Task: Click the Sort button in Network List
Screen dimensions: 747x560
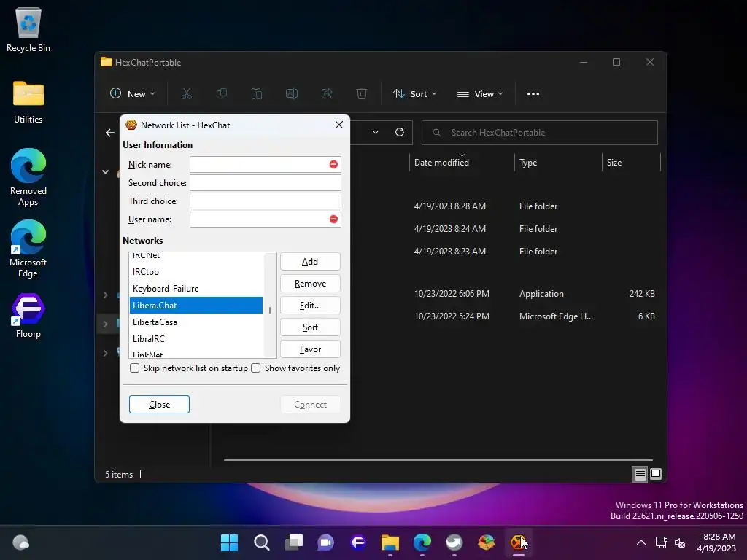Action: [x=310, y=327]
